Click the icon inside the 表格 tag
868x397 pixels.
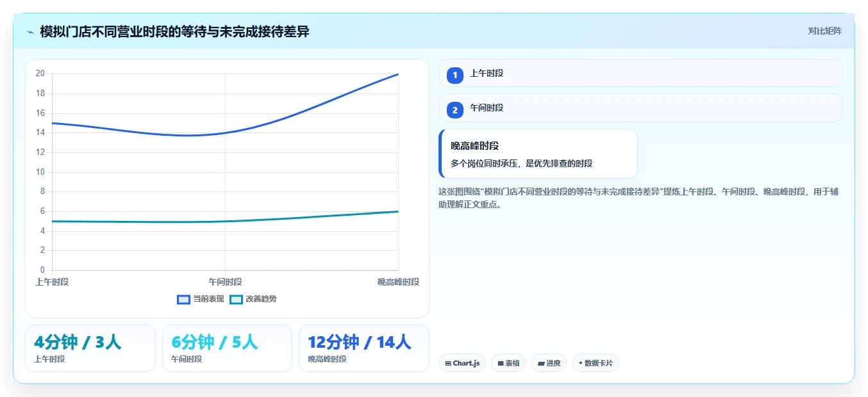point(501,363)
